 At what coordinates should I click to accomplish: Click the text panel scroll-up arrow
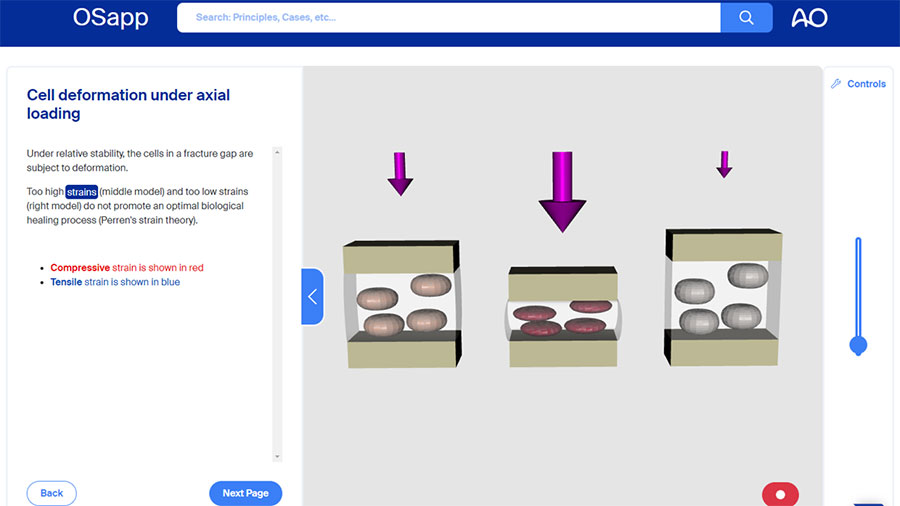[x=277, y=153]
